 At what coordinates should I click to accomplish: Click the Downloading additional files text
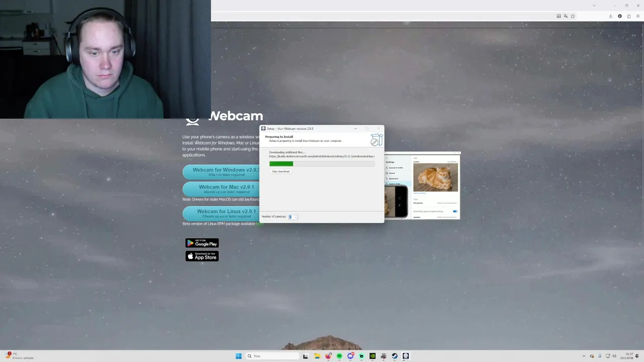pos(287,152)
